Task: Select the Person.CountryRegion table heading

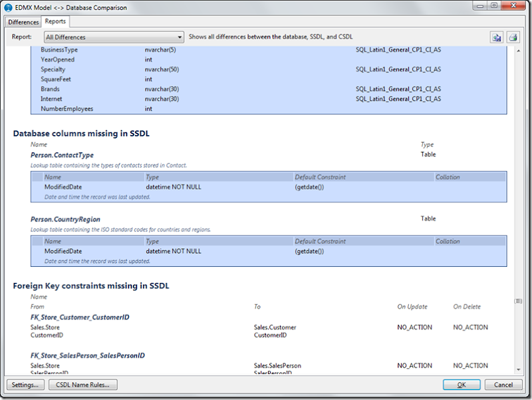Action: click(x=65, y=220)
